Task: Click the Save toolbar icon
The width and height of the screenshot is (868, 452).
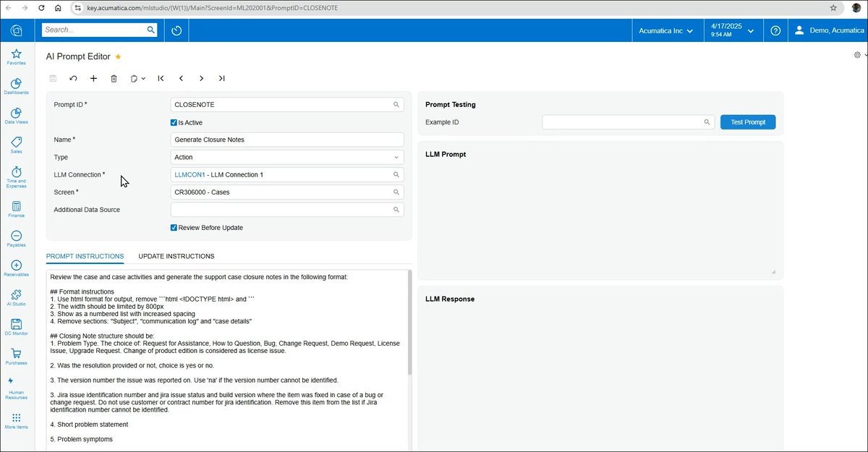Action: (53, 78)
